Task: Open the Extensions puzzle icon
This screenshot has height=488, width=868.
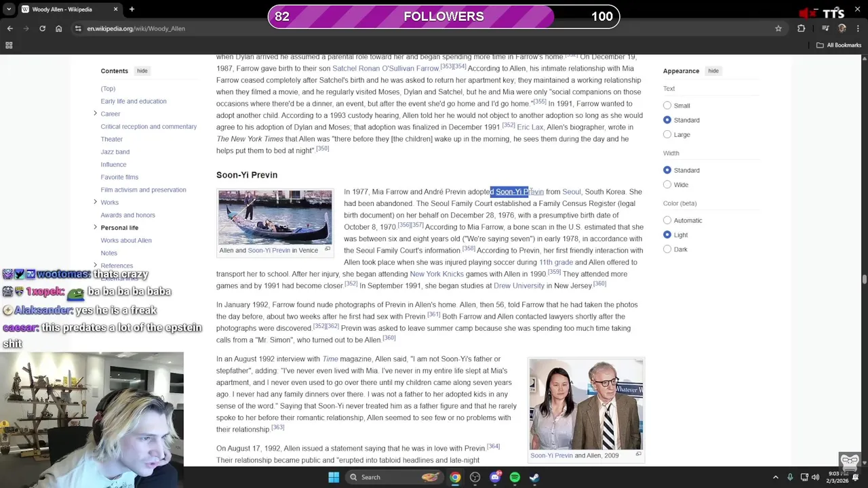Action: [802, 28]
